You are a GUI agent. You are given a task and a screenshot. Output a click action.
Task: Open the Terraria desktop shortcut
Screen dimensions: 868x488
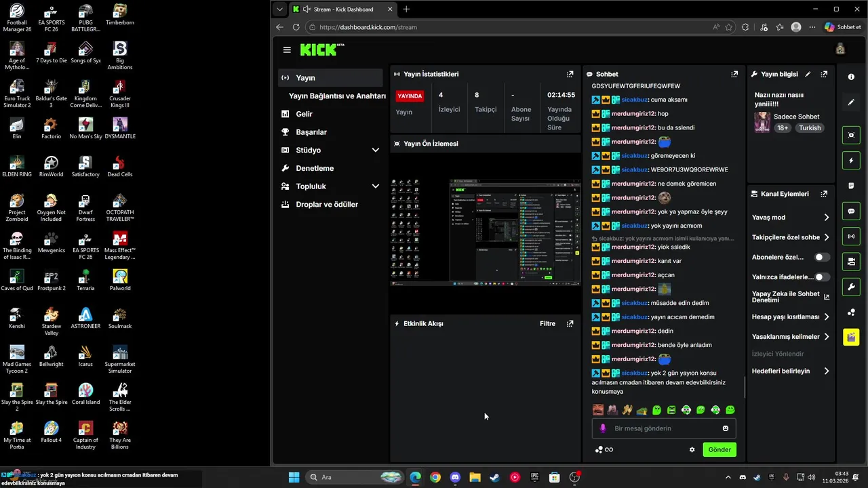(85, 280)
